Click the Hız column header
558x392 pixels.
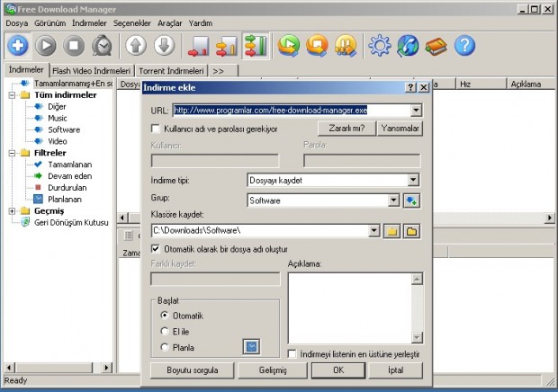481,85
